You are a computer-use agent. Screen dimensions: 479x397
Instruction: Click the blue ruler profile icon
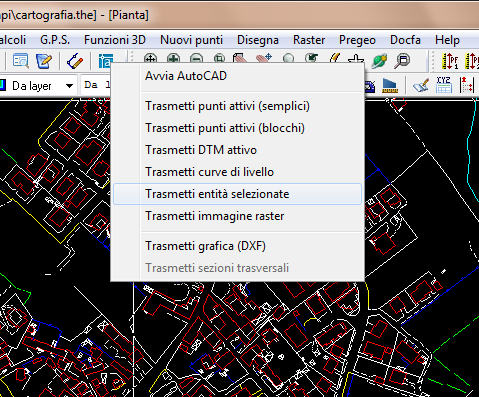point(390,85)
